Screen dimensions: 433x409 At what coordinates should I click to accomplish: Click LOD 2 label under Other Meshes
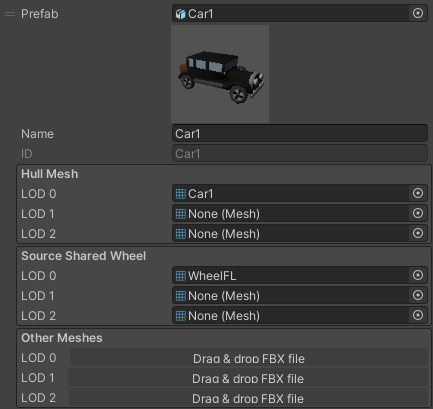pyautogui.click(x=38, y=398)
